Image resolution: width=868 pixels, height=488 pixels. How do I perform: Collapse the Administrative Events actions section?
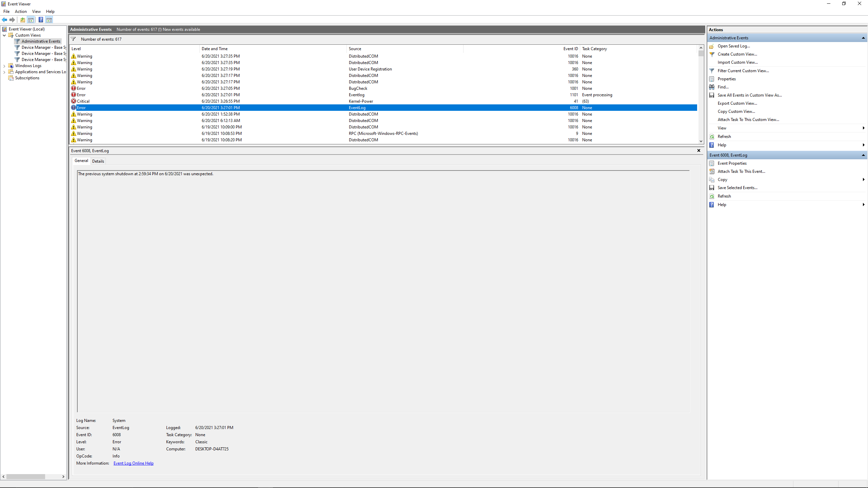coord(863,38)
